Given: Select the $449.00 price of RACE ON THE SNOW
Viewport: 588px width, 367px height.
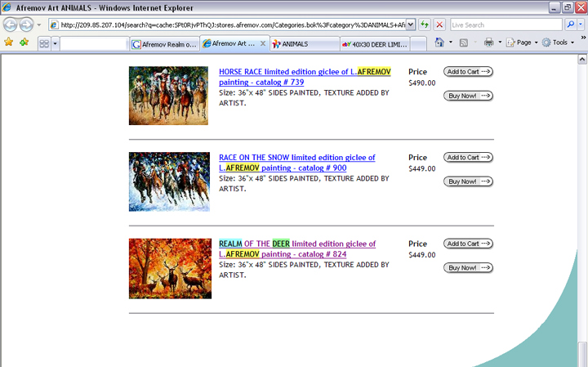Looking at the screenshot, I should 422,169.
